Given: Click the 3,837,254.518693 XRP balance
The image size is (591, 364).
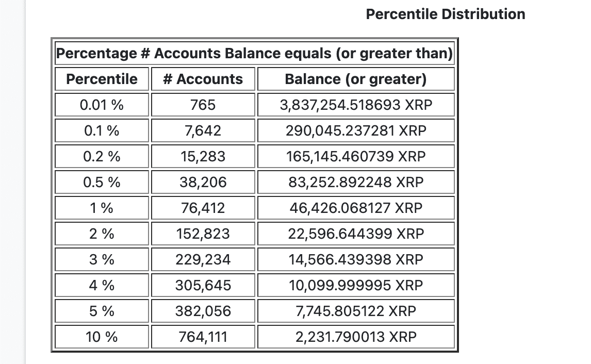Looking at the screenshot, I should (x=356, y=105).
